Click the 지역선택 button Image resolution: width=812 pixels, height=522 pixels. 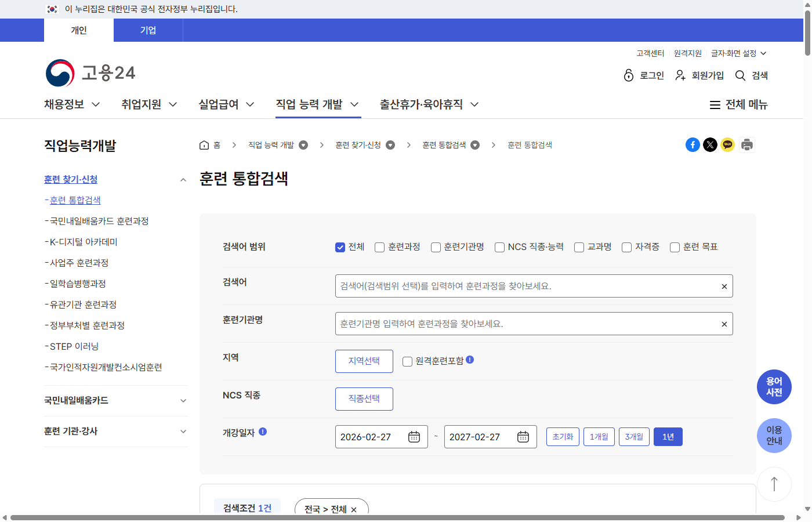click(364, 361)
